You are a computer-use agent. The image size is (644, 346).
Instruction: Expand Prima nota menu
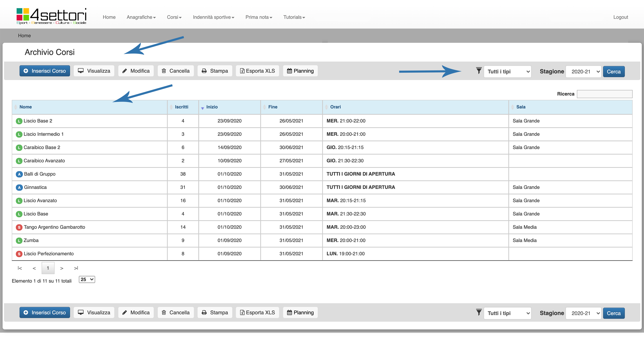[x=259, y=17]
